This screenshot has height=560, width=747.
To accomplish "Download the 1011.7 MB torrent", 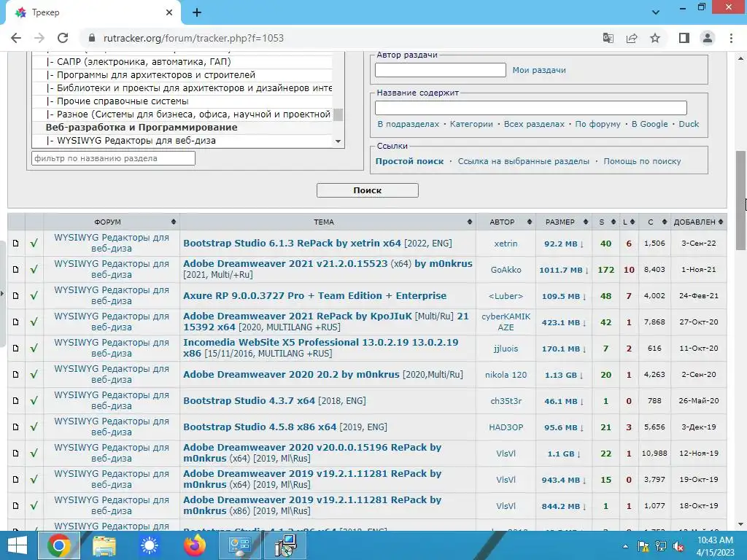I will pos(564,270).
